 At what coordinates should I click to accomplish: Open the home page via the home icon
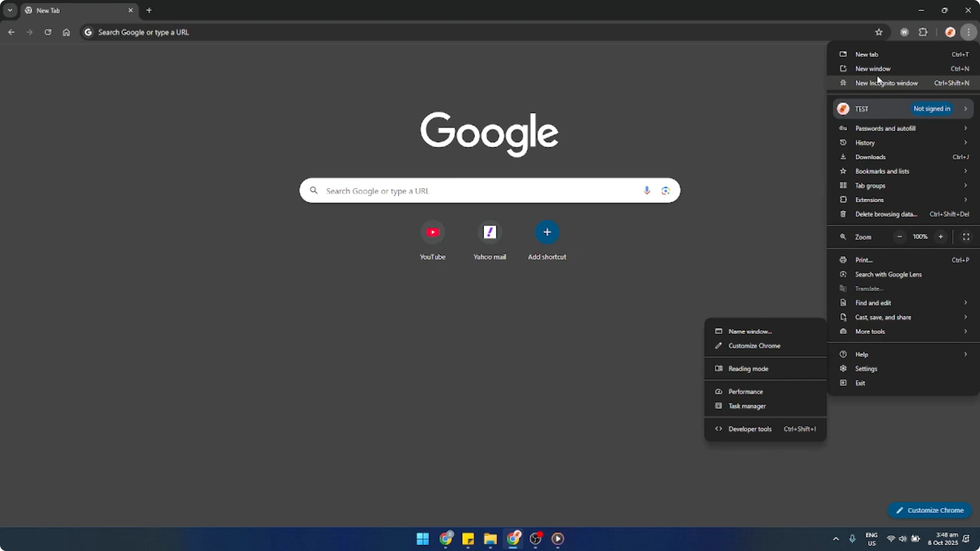66,32
